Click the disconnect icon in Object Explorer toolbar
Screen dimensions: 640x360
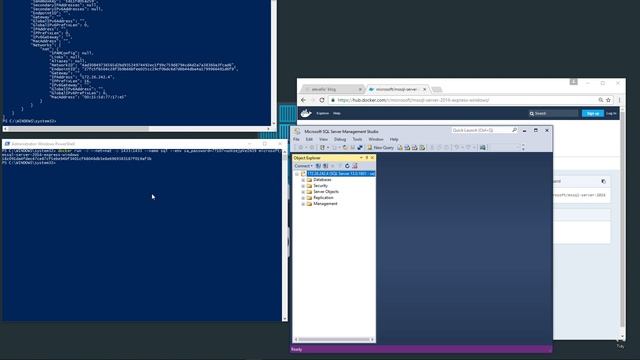click(326, 166)
